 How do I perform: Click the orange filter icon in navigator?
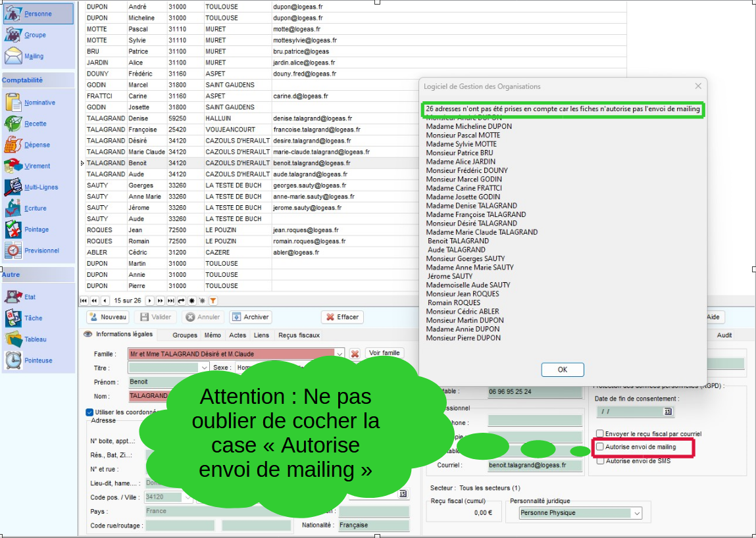[x=213, y=301]
